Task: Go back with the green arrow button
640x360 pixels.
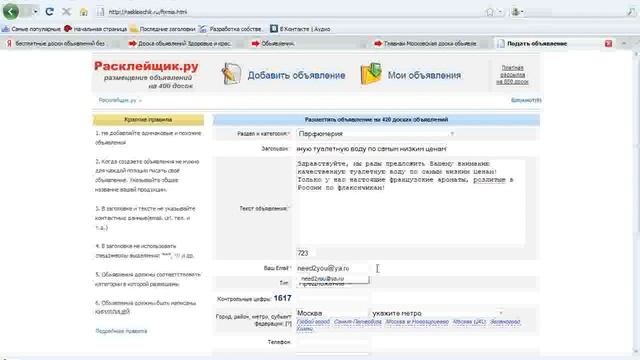Action: (11, 11)
